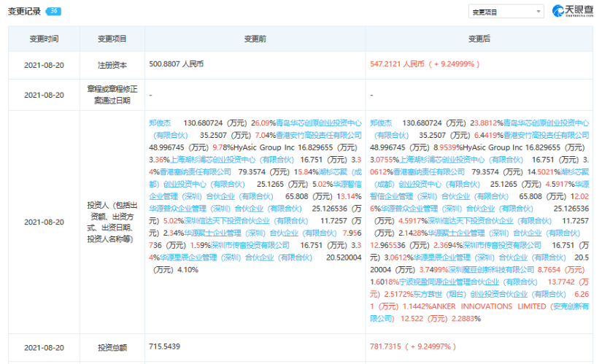Viewport: 602px width, 364px height.
Task: Click the 547.2121 人民币 (+9.24999%) value
Action: click(x=425, y=63)
